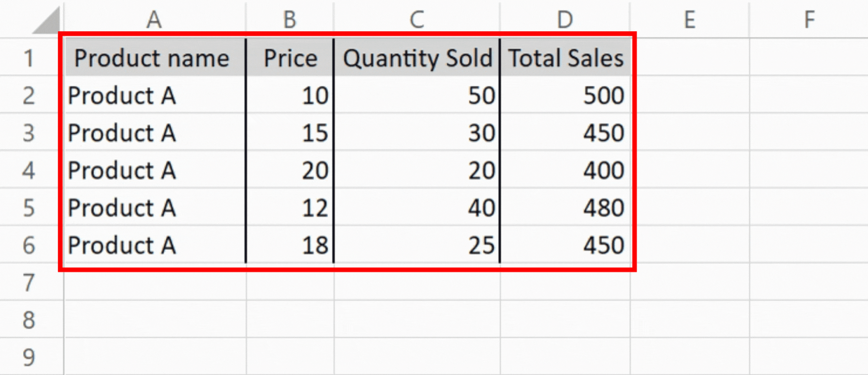Click the "Quantity Sold" header cell
Image resolution: width=868 pixels, height=375 pixels.
coord(417,57)
